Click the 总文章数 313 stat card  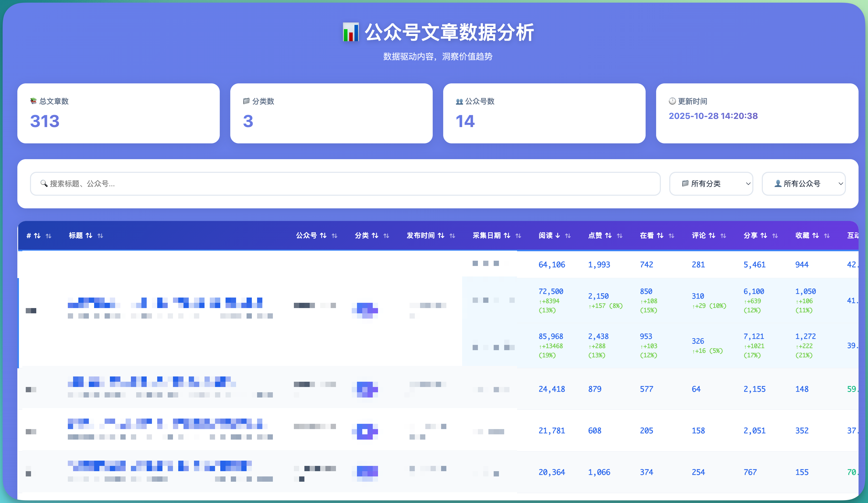[x=118, y=113]
